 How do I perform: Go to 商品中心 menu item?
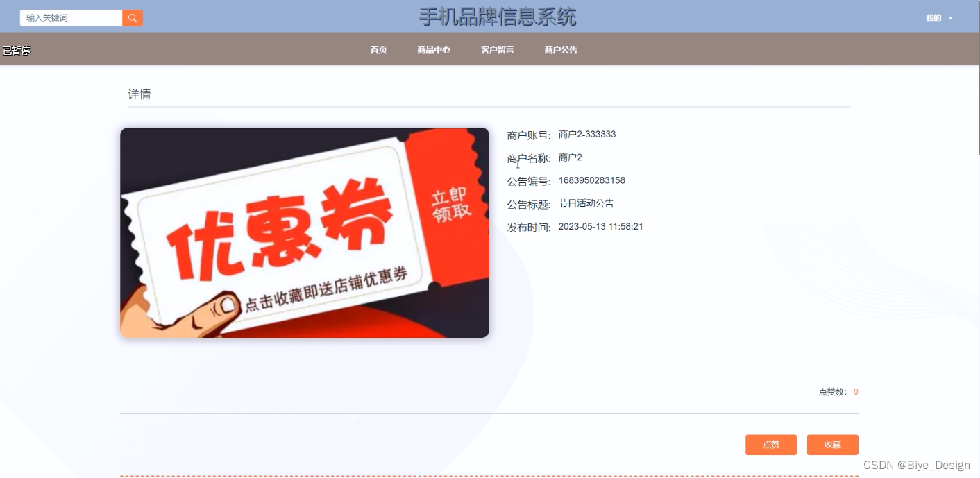coord(434,50)
